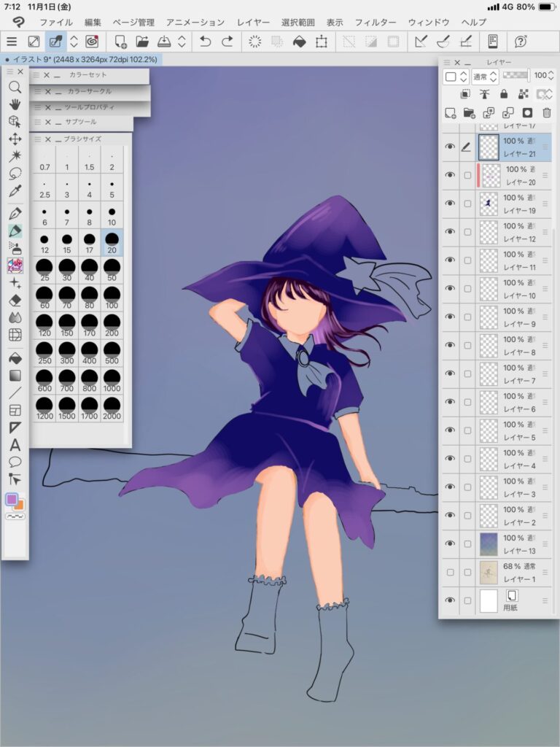Select the Fill bucket tool in tool palette
Image resolution: width=560 pixels, height=747 pixels.
[15, 358]
